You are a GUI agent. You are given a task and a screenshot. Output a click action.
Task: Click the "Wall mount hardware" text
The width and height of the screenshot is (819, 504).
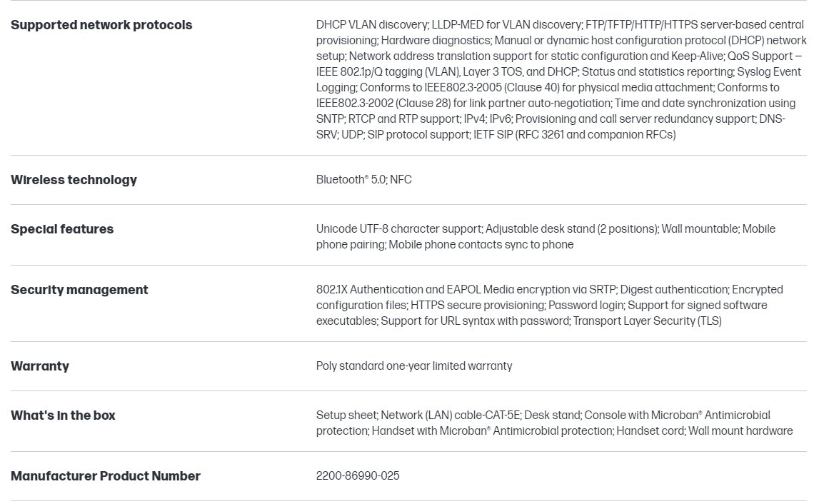(740, 431)
